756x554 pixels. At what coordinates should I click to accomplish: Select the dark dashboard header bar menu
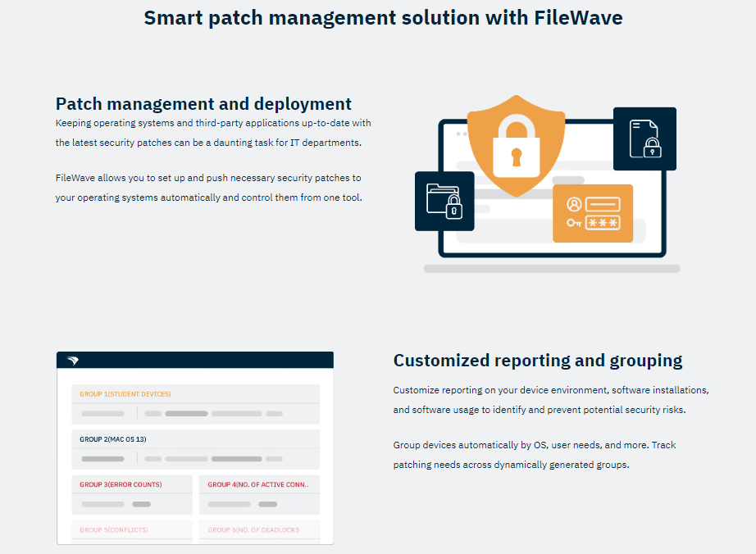[194, 358]
